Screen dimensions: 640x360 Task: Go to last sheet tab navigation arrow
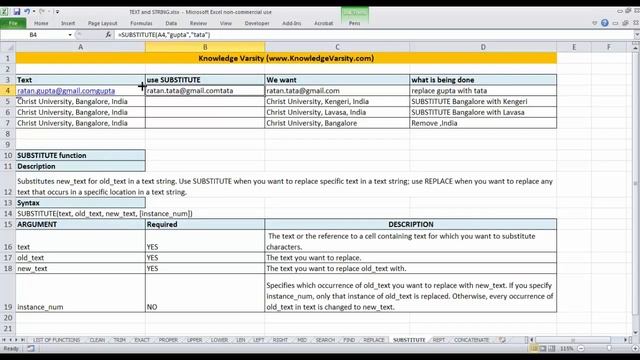(23, 340)
